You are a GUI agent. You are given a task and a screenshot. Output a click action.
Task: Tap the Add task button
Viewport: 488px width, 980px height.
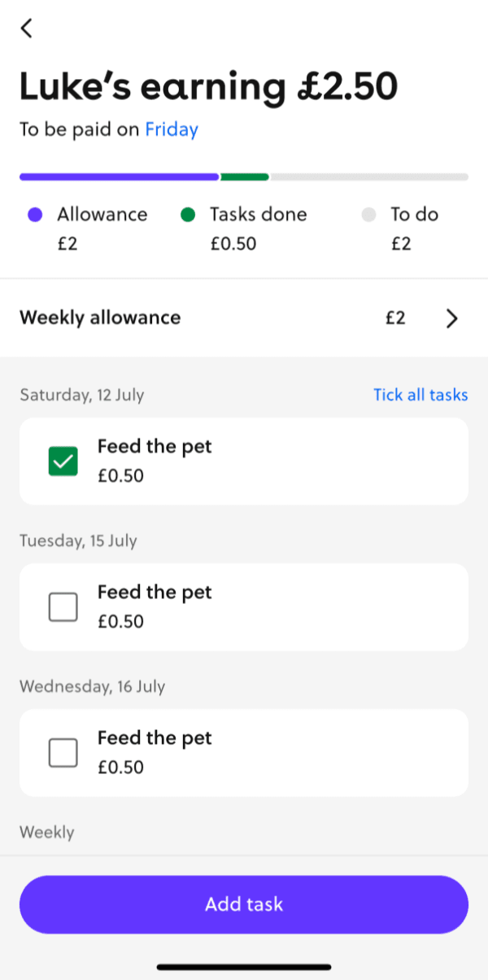[x=244, y=904]
